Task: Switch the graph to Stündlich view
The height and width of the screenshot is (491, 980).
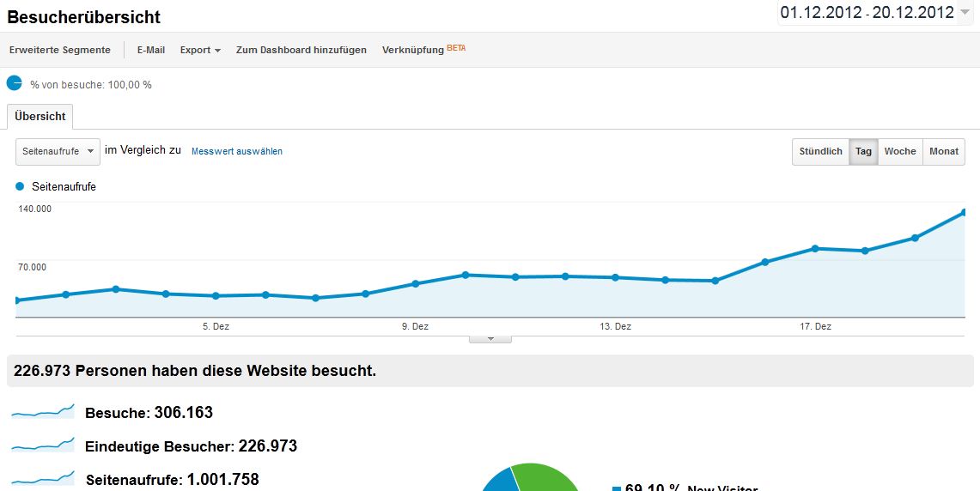Action: [820, 151]
